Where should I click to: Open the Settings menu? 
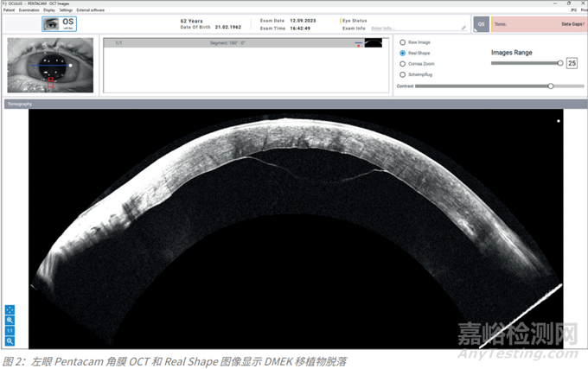[x=66, y=10]
